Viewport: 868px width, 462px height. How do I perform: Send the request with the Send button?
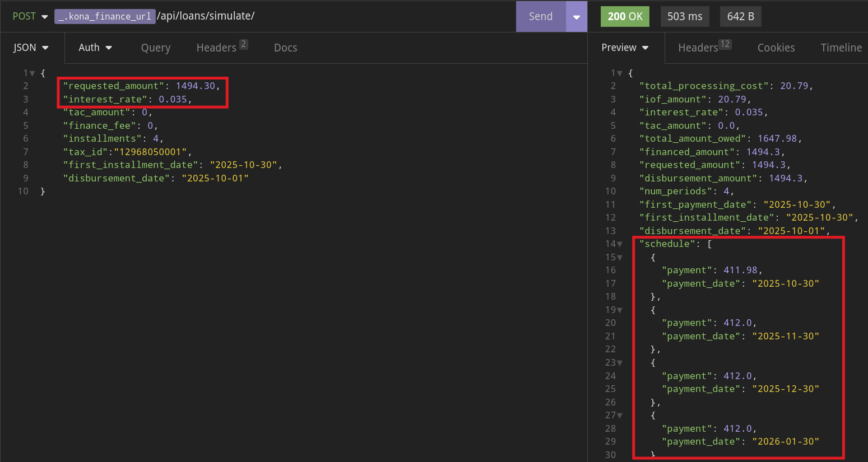tap(541, 16)
